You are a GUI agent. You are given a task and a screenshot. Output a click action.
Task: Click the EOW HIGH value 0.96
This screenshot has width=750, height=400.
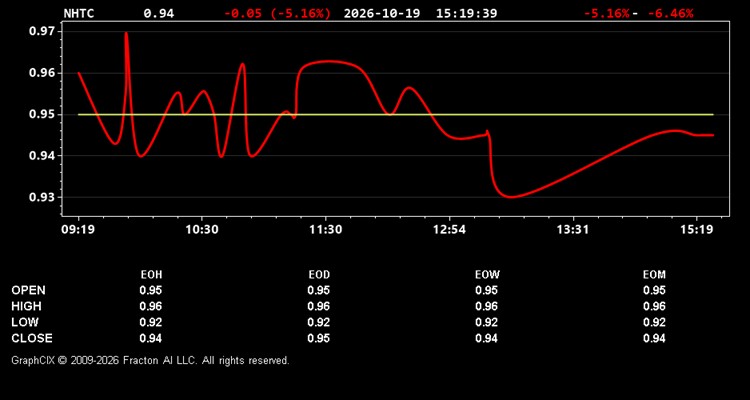486,306
